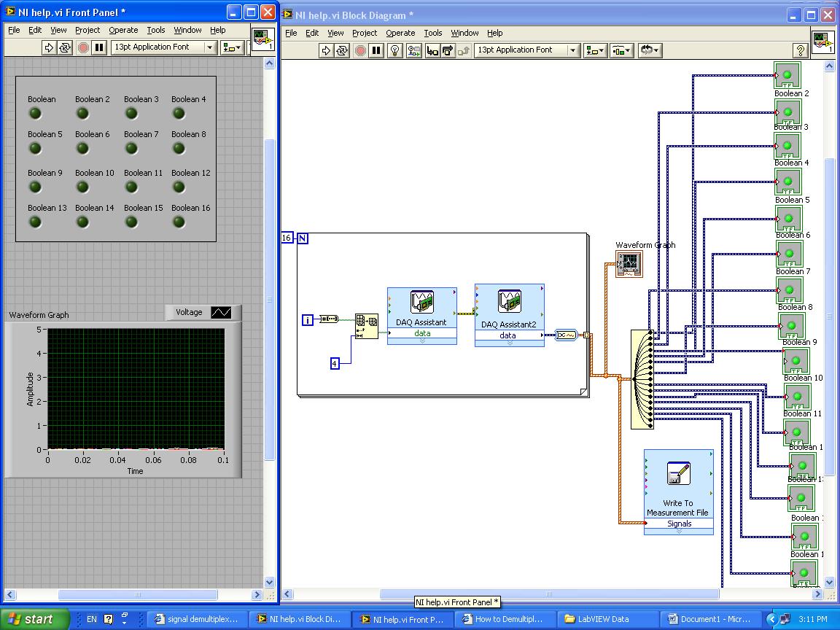Open Block Diagram font size dropdown

(572, 50)
